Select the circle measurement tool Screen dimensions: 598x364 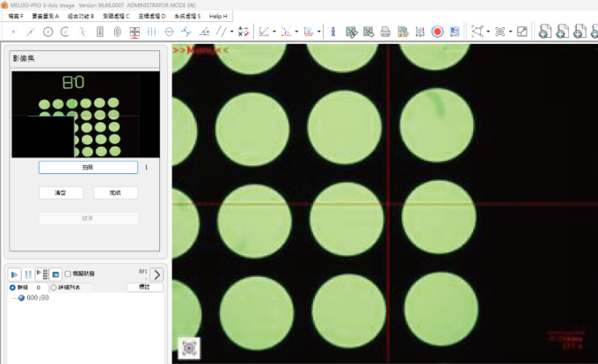[47, 32]
